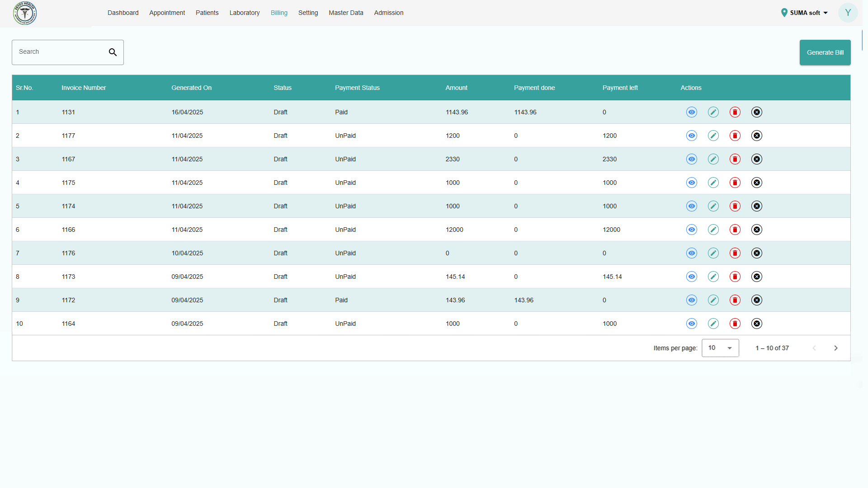The height and width of the screenshot is (488, 868).
Task: Show details of invoice 1174 via the eye icon
Action: (691, 206)
